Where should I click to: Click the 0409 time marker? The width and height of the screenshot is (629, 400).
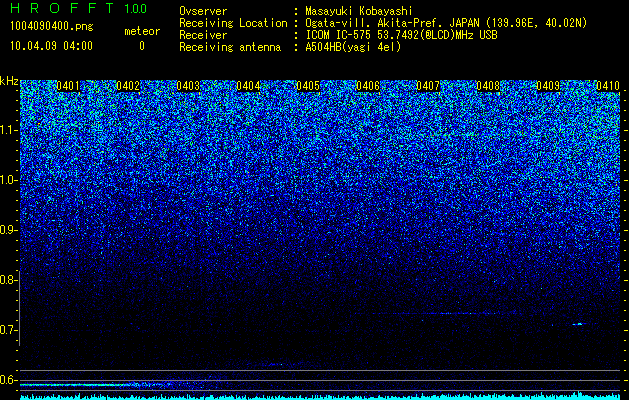pos(548,86)
